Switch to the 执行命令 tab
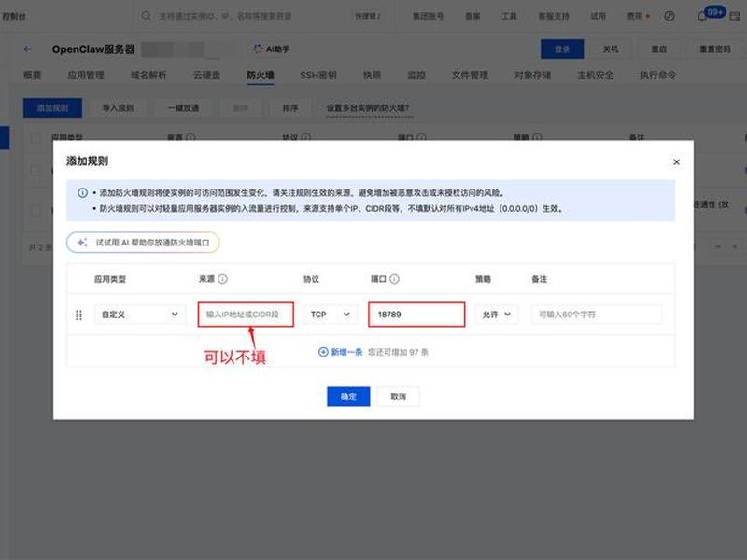Viewport: 747px width, 560px height. pos(658,75)
